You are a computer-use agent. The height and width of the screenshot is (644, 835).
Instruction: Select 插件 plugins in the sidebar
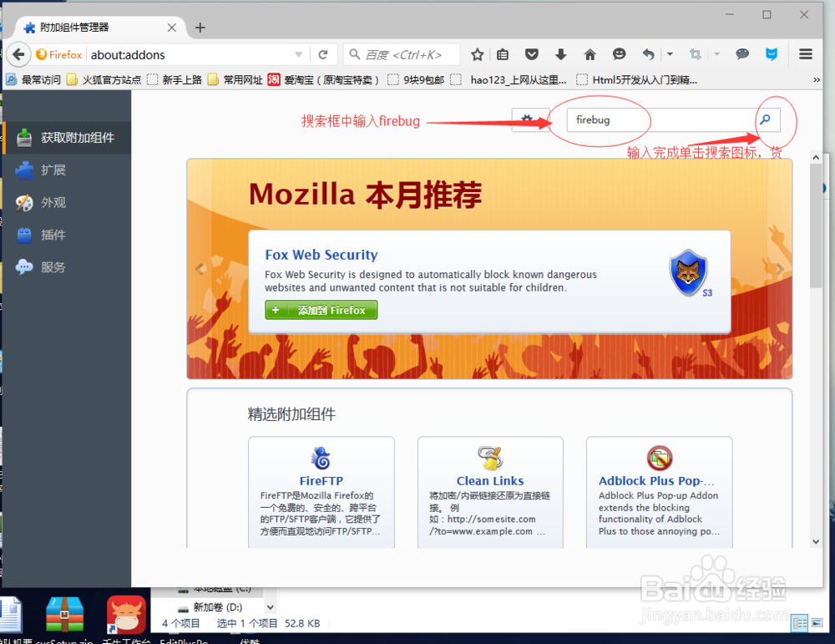67,236
